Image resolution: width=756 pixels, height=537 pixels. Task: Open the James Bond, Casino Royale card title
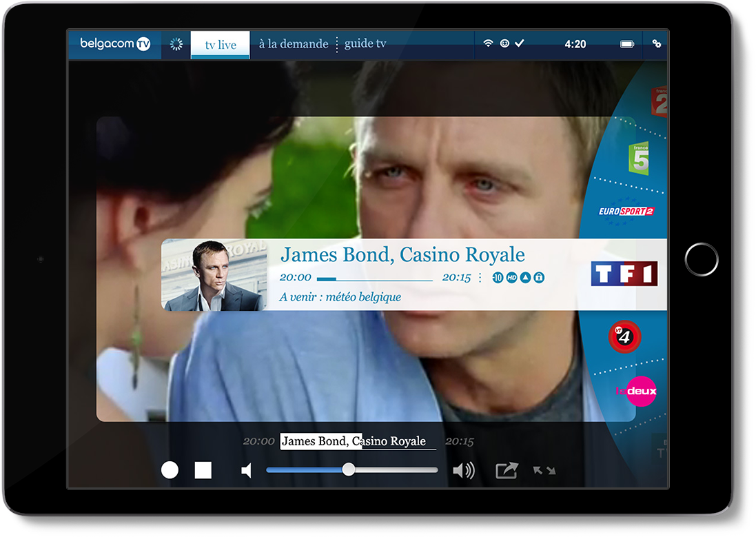pos(402,254)
